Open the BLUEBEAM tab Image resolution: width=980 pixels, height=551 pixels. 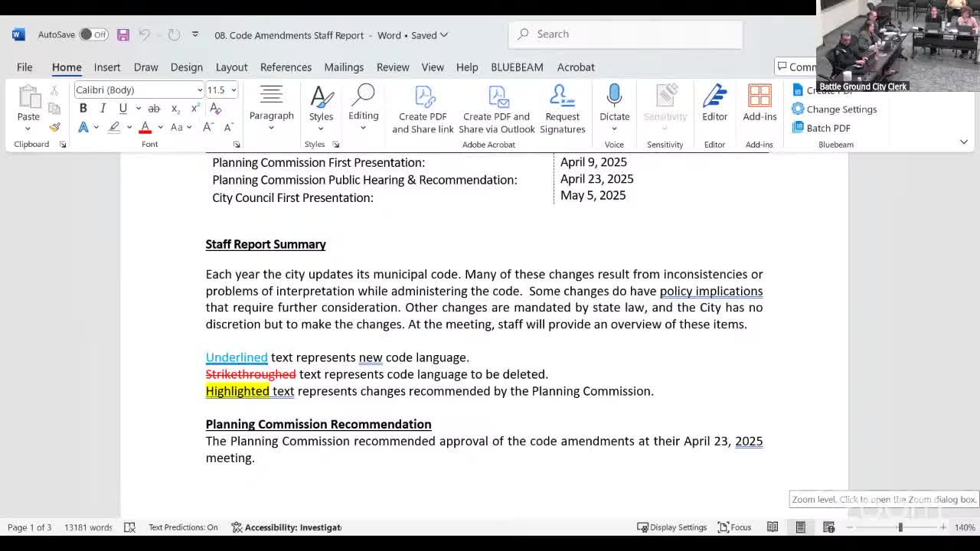[x=517, y=67]
